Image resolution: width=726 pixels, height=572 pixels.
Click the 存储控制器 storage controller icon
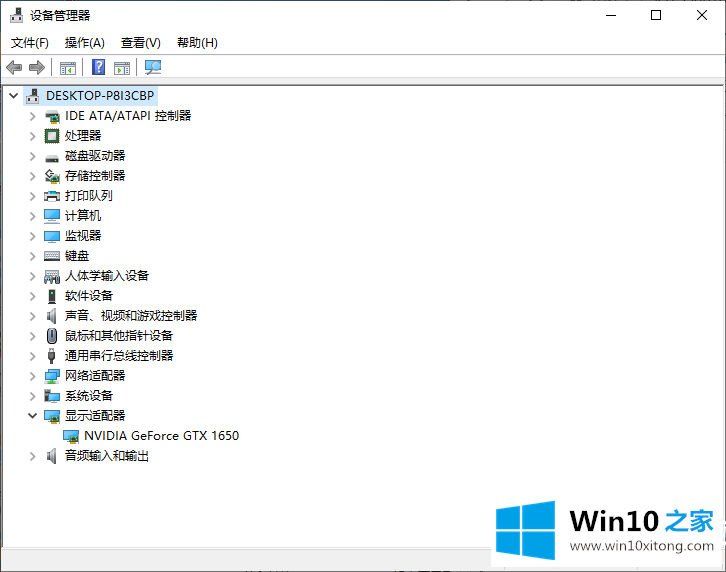[x=52, y=176]
